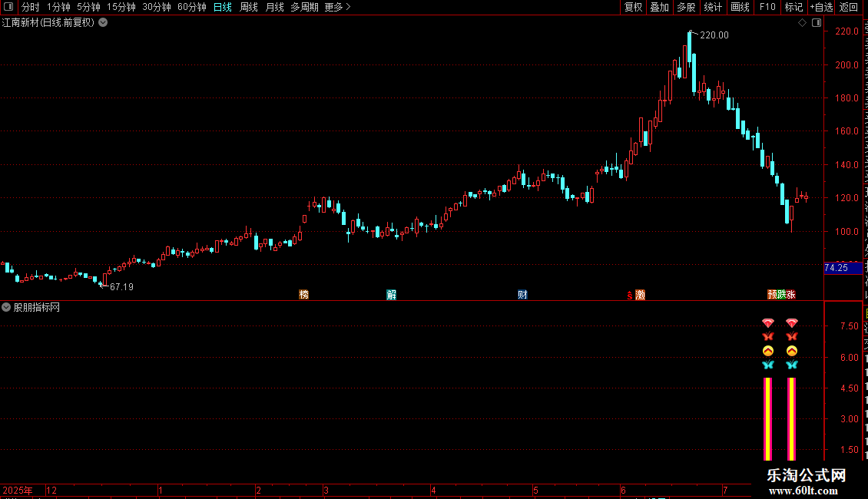Expand the 更多 periods menu
Screen dimensions: 868x499
pos(338,7)
